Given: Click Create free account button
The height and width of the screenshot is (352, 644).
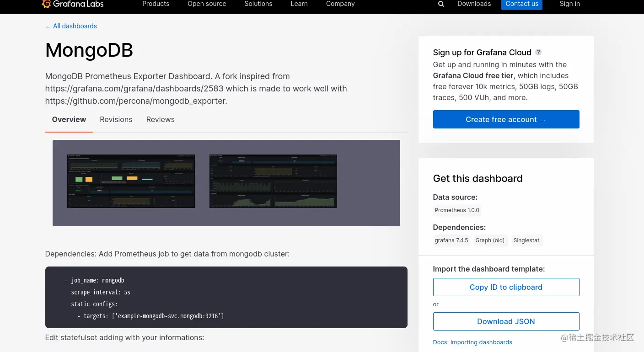Looking at the screenshot, I should click(x=506, y=119).
